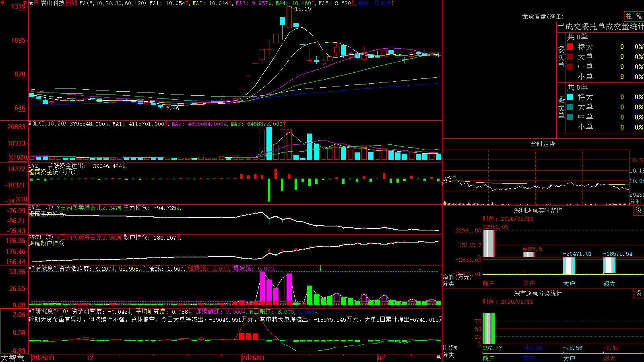Click the red square icon at chart corner

[x=2, y=2]
